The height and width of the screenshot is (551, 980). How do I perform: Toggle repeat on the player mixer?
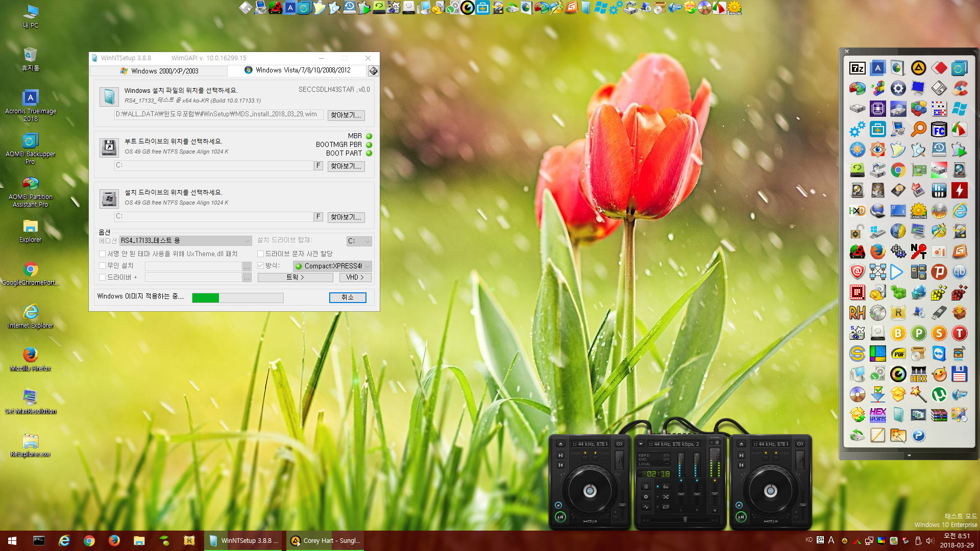tap(666, 507)
